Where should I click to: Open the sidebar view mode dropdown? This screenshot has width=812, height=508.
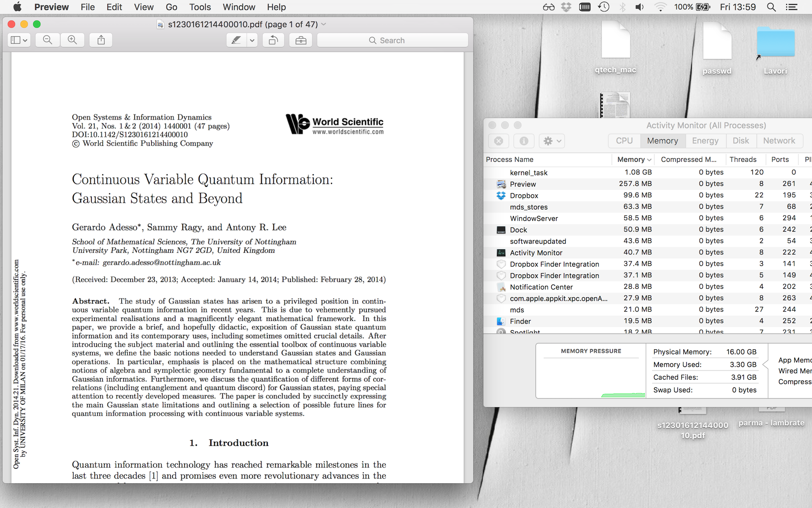(x=19, y=40)
